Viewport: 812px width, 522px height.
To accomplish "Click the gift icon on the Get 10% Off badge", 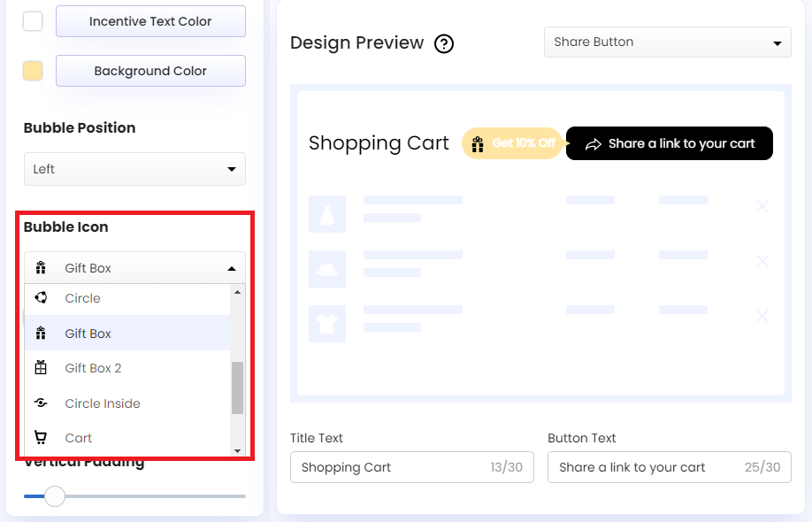I will pyautogui.click(x=479, y=142).
